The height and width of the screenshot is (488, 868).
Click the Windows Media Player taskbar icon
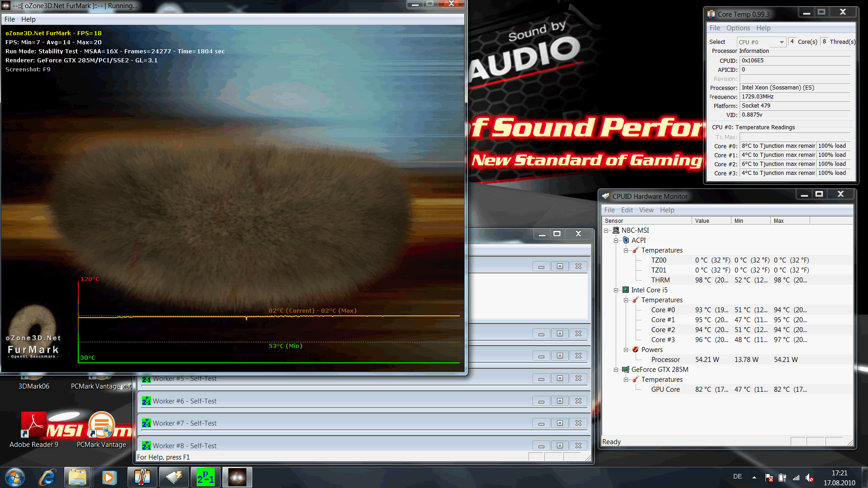[x=109, y=477]
